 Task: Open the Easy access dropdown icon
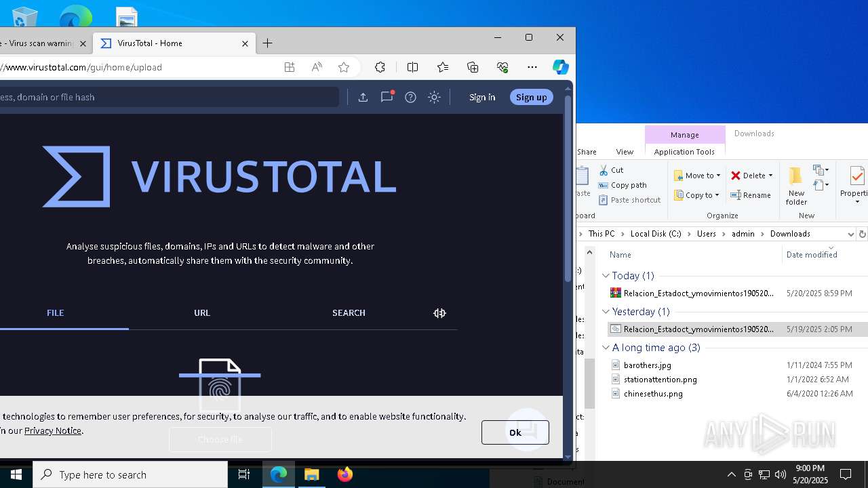click(x=821, y=185)
